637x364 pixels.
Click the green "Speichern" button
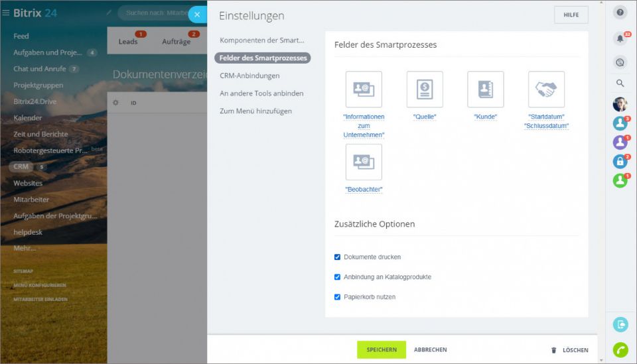(382, 350)
